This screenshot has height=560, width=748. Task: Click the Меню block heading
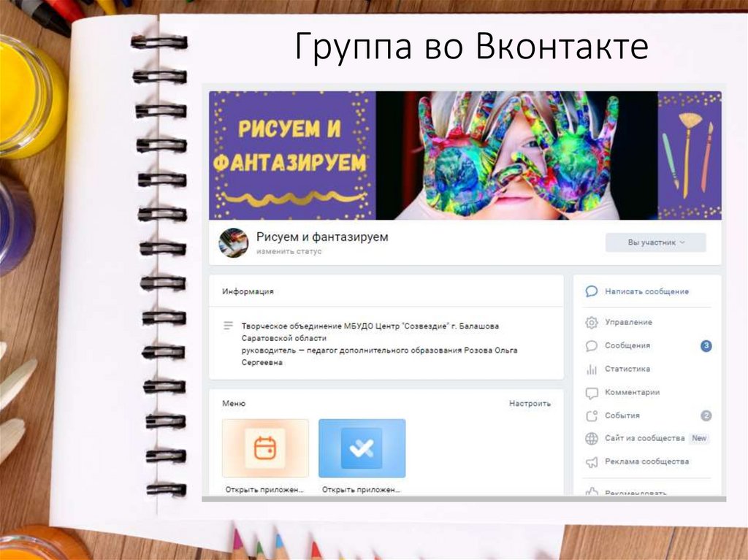[234, 404]
